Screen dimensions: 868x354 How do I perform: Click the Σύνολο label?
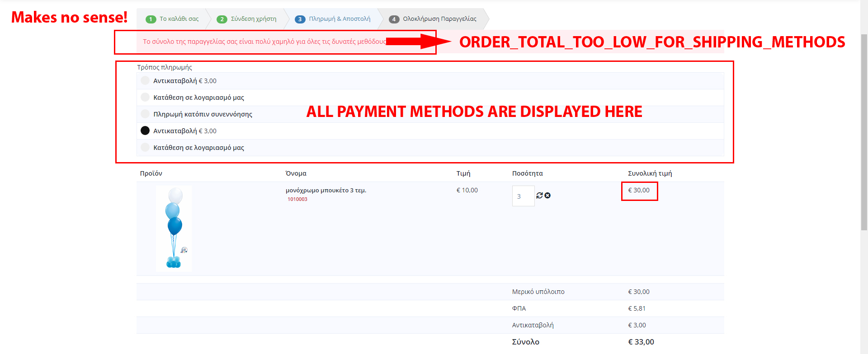pos(526,342)
